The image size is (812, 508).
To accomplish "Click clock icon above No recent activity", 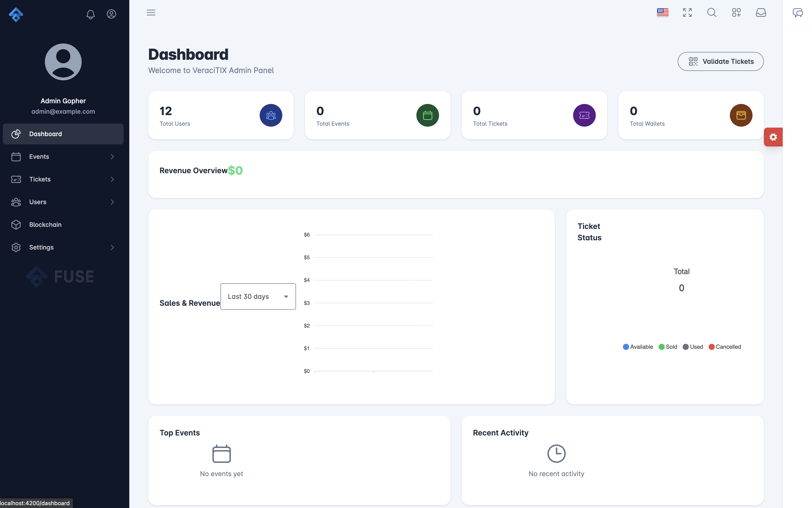I will tap(556, 454).
